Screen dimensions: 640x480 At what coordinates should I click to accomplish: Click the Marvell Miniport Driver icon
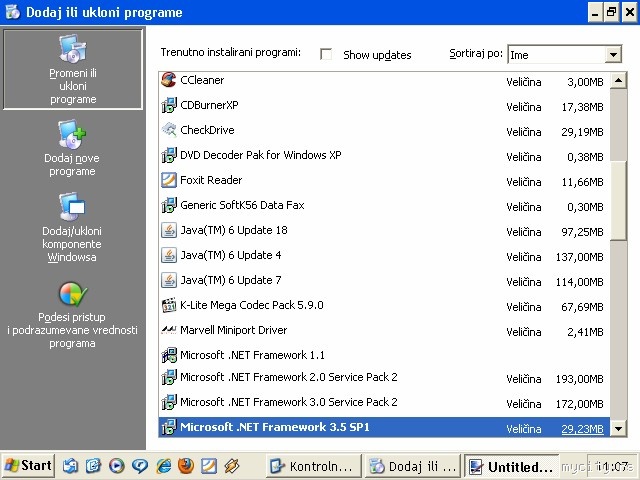(x=169, y=330)
